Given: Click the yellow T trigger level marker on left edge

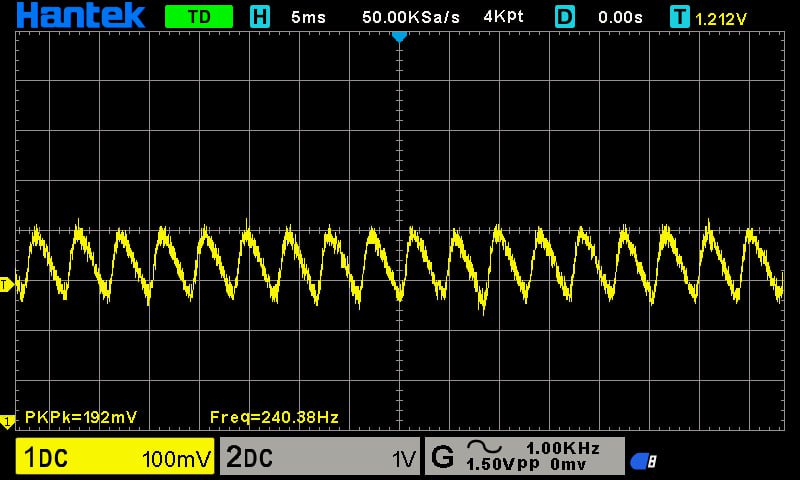Looking at the screenshot, I should click(6, 285).
